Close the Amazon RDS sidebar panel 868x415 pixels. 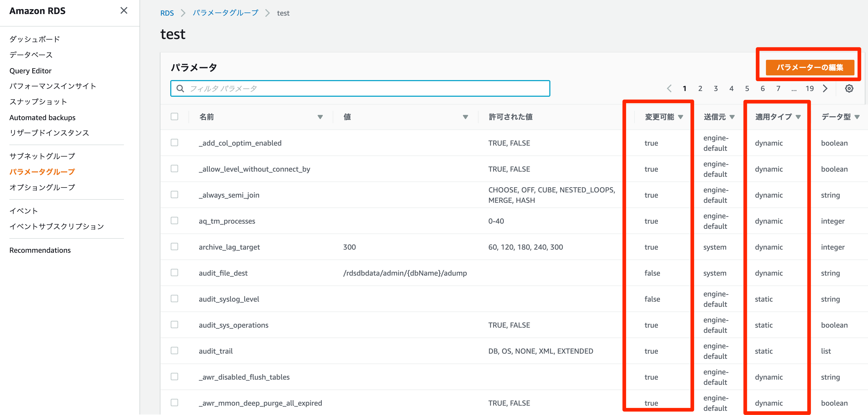124,10
